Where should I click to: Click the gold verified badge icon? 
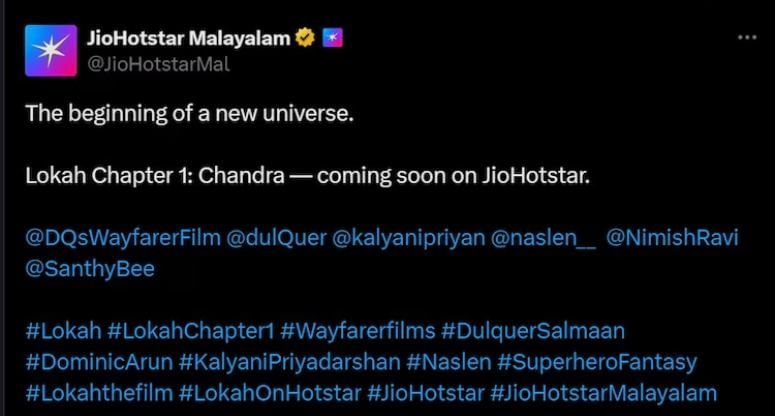click(x=305, y=38)
